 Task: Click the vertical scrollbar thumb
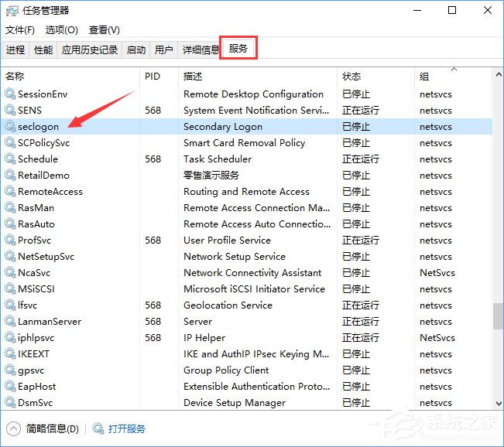(499, 316)
